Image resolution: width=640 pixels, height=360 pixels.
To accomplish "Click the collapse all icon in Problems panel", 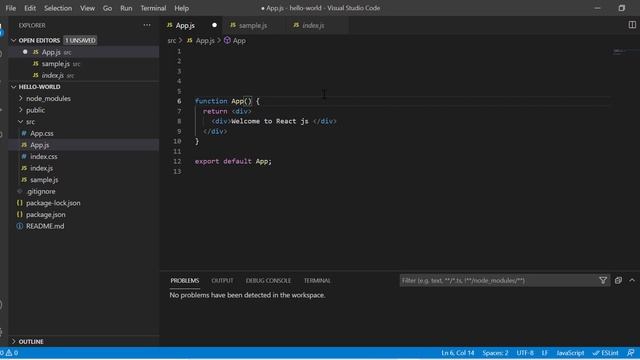I will click(x=618, y=280).
